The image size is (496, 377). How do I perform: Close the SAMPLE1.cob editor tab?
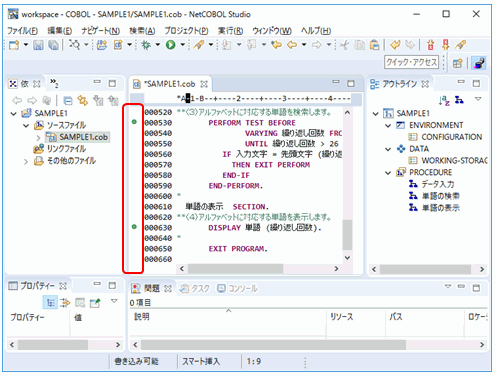click(204, 84)
